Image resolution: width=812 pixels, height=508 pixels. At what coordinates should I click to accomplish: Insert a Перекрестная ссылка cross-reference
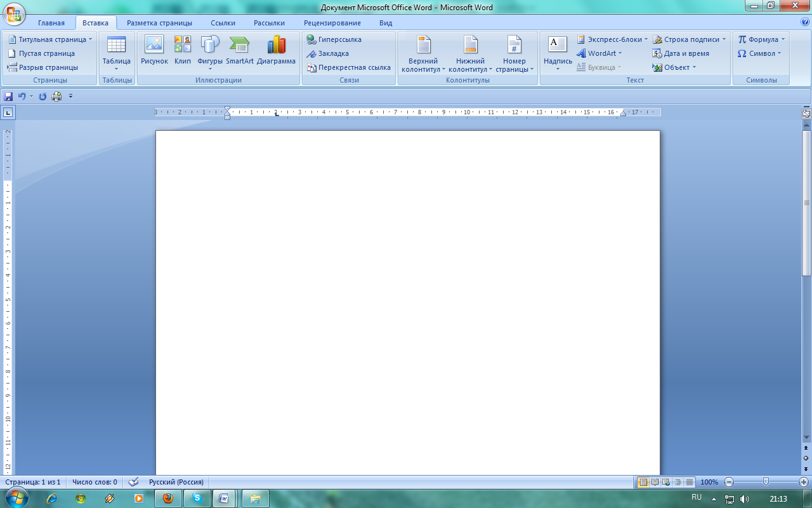(x=349, y=67)
